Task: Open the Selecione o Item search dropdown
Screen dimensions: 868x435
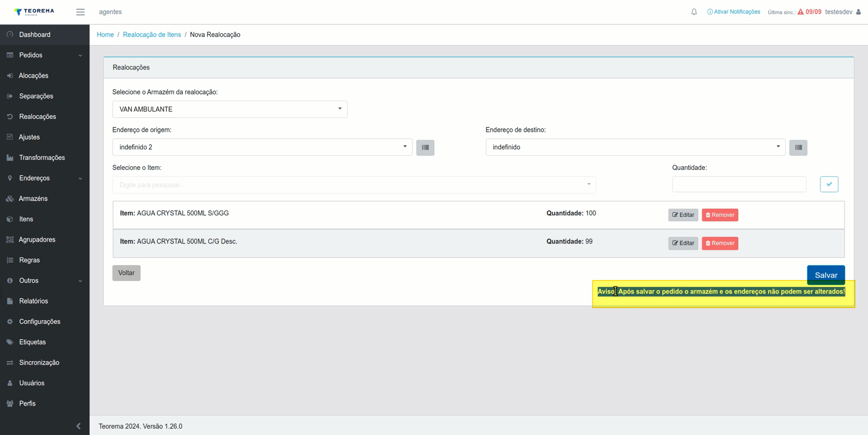Action: (x=354, y=185)
